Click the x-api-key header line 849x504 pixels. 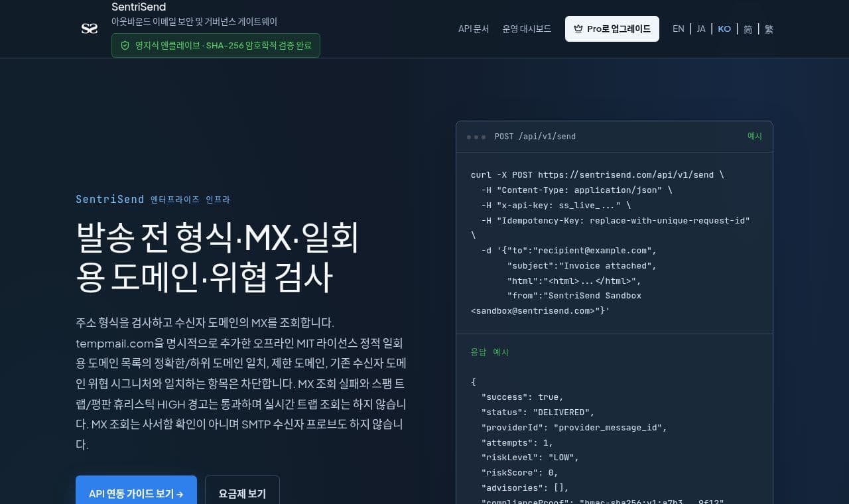pyautogui.click(x=556, y=206)
